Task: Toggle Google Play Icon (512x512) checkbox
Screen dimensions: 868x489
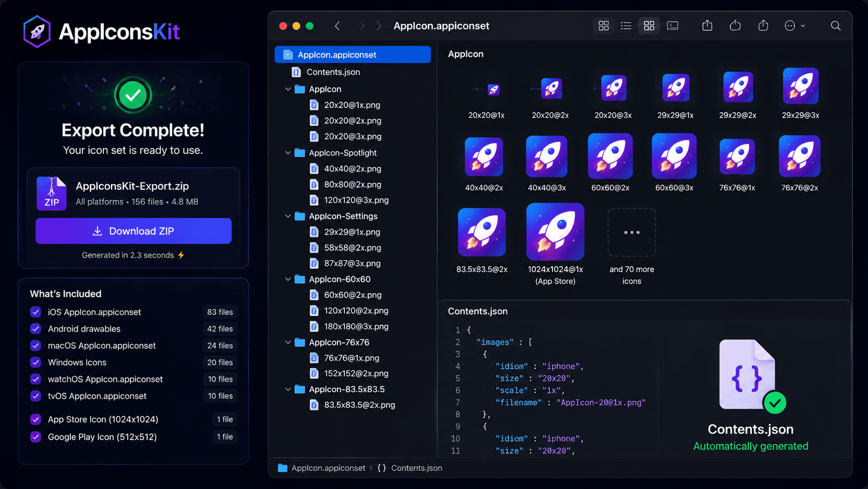Action: (x=35, y=437)
